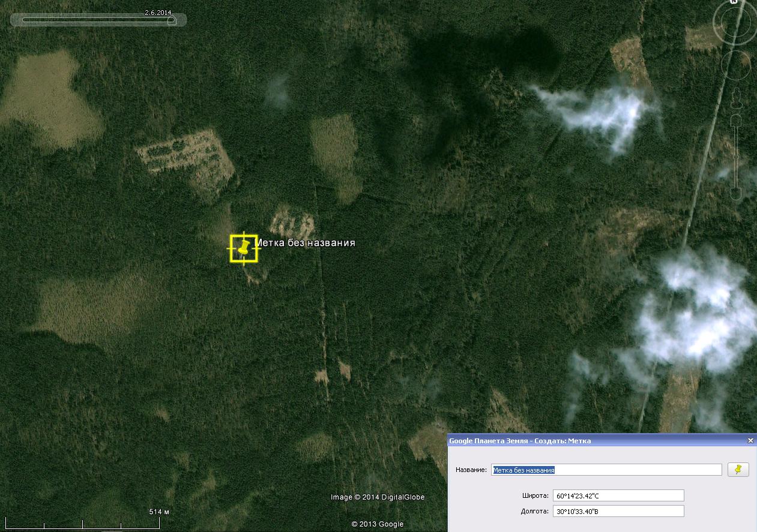Click the 'Метка без названия' label on map
Screen dimensions: 757x532
(x=305, y=243)
